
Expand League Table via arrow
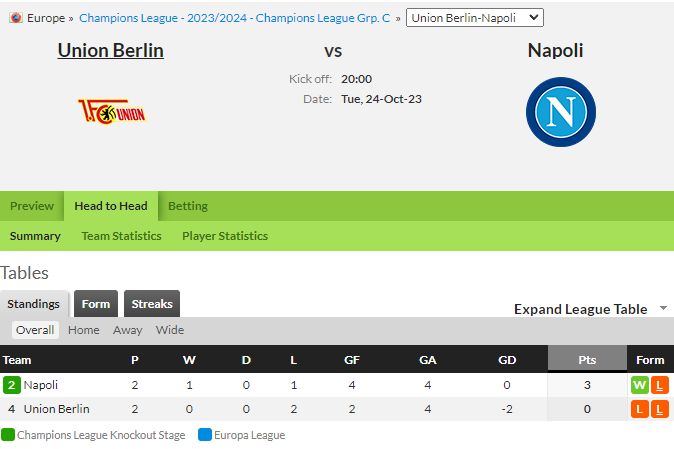click(663, 308)
